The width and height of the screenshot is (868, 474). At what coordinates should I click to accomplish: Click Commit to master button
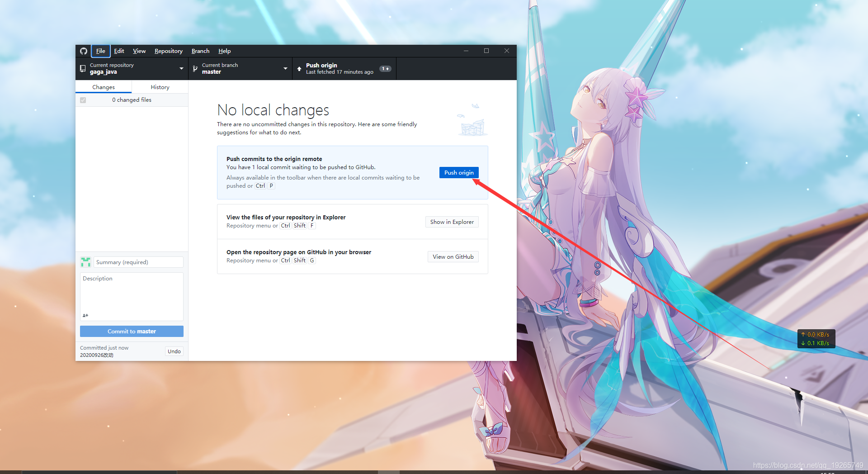(x=132, y=331)
